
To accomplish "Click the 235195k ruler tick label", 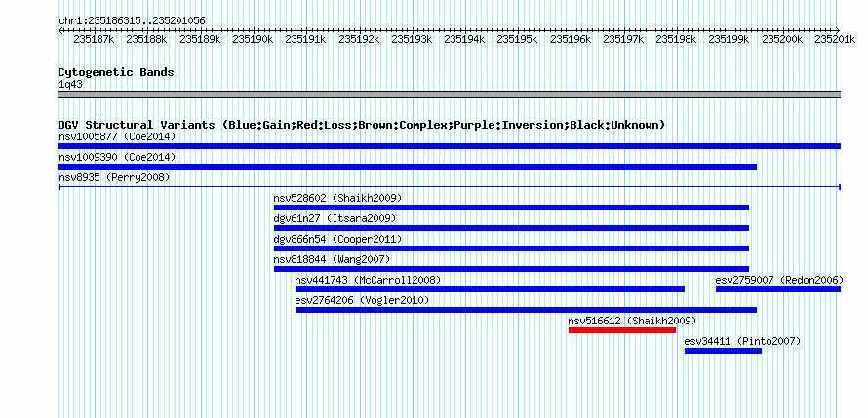I will pyautogui.click(x=518, y=39).
